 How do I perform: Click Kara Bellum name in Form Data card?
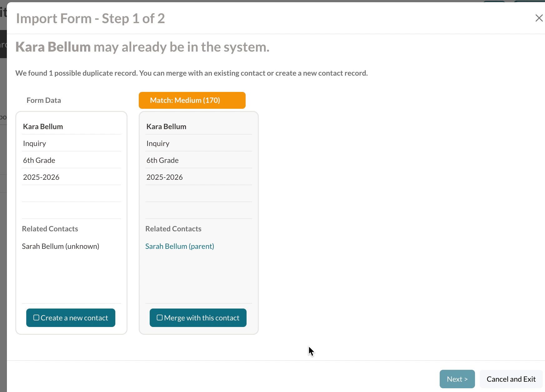(x=43, y=127)
